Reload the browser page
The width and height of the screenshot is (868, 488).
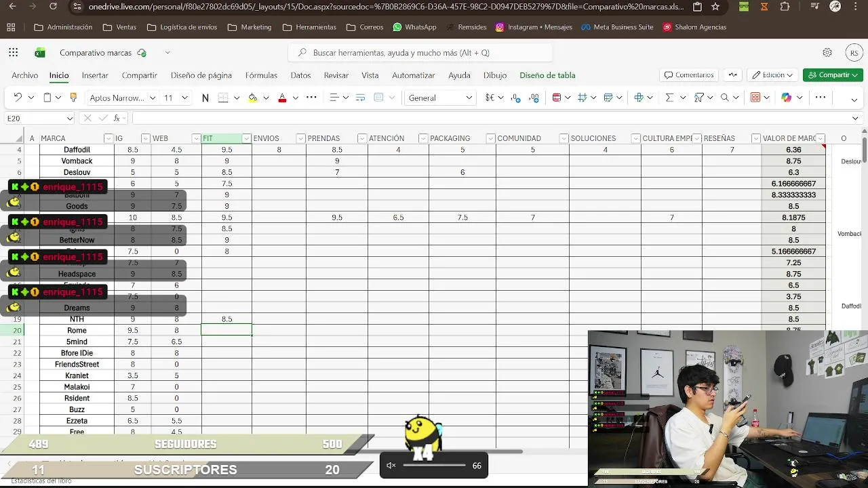[53, 7]
